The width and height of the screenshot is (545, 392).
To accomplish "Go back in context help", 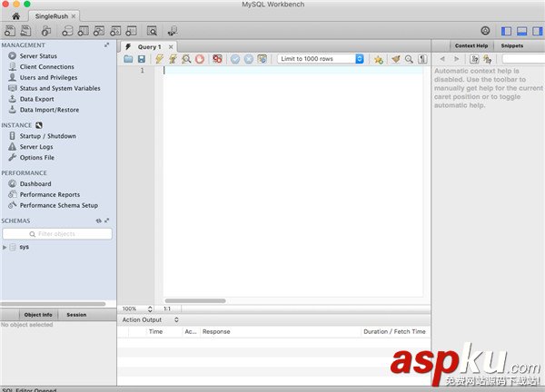I will tap(442, 59).
